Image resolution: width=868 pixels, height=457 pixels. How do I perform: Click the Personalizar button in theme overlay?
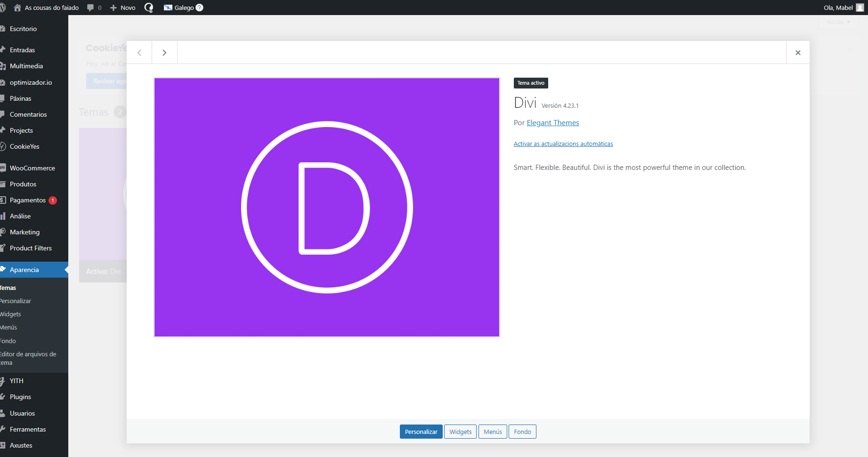[x=421, y=432]
